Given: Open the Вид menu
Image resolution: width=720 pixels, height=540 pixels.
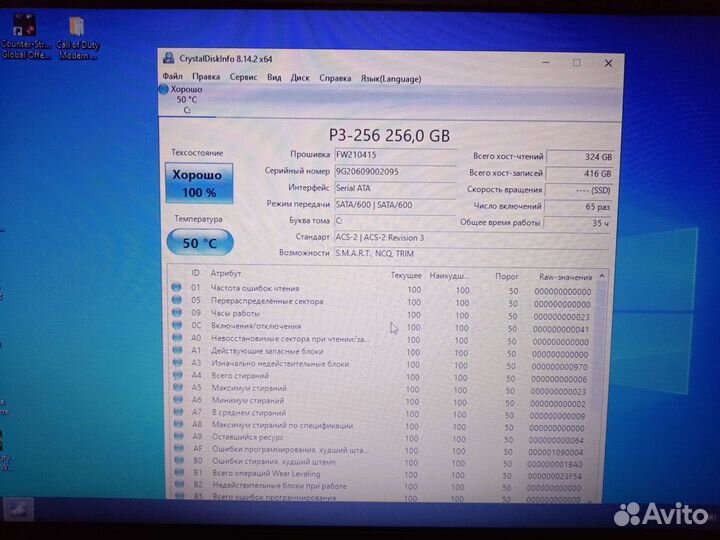Looking at the screenshot, I should pyautogui.click(x=274, y=78).
